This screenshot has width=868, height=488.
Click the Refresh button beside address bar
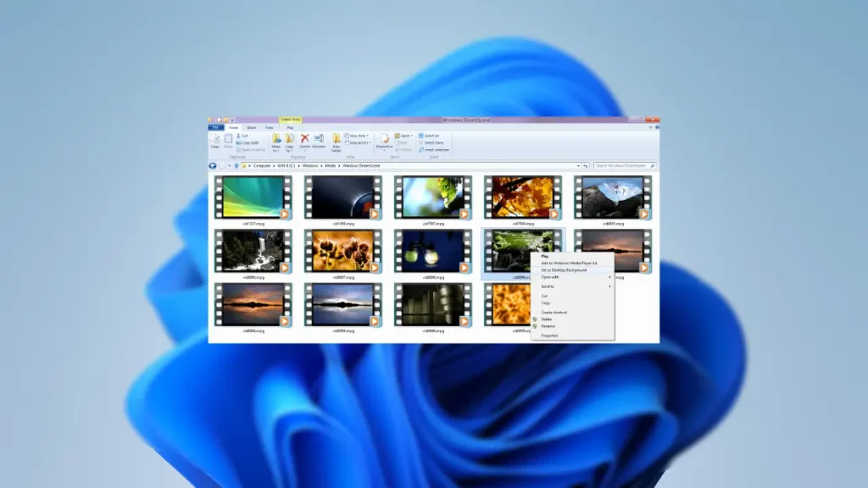585,165
